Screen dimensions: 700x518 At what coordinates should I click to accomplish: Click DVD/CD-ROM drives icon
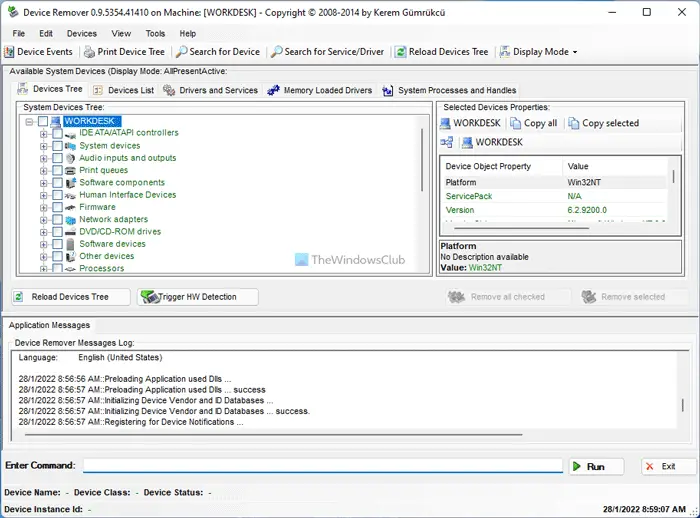[x=70, y=232]
